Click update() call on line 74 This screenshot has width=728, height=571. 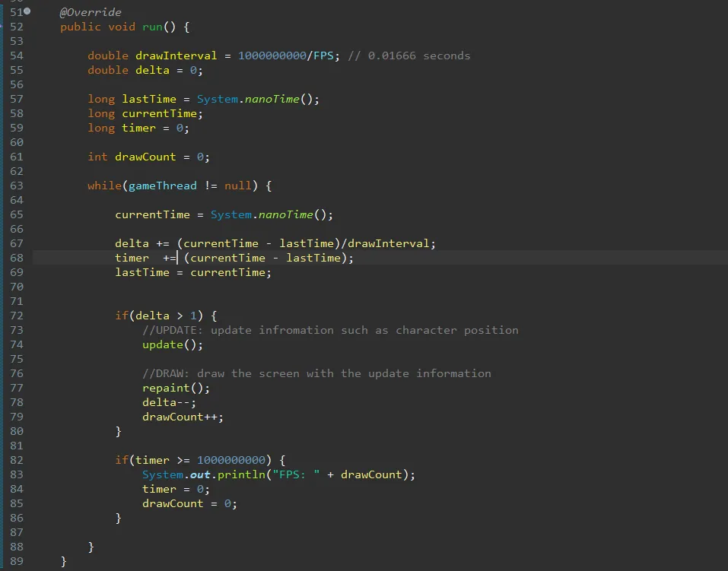173,344
